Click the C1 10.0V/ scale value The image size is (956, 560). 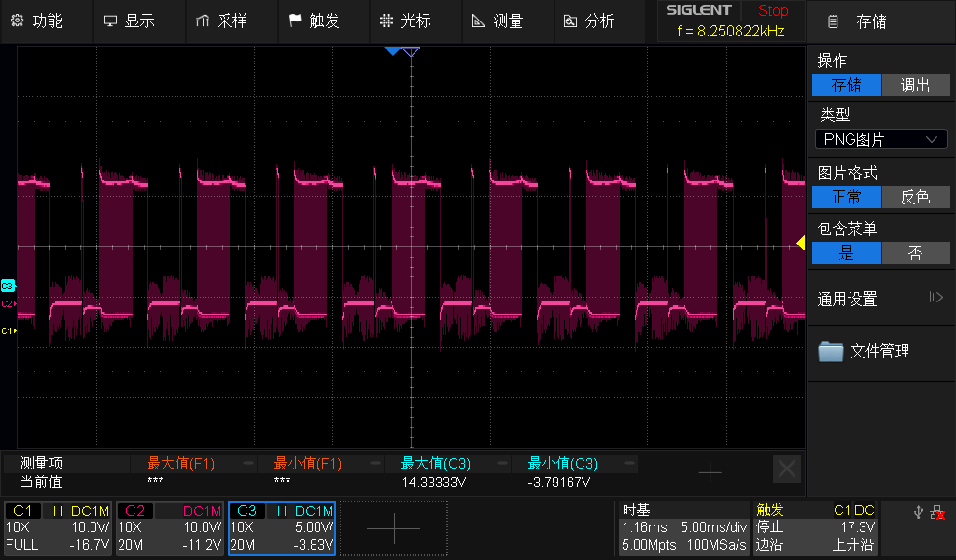click(91, 527)
